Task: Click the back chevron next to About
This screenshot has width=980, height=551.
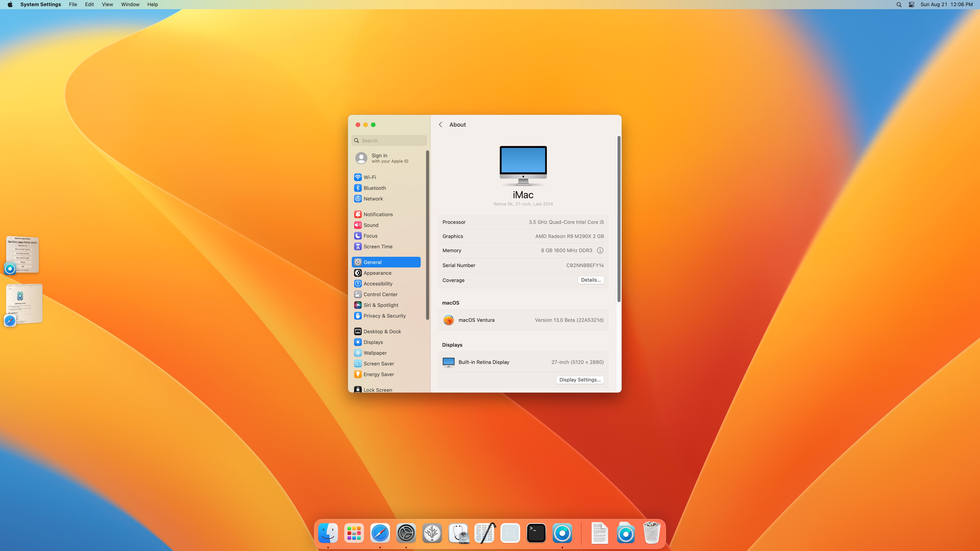Action: point(440,124)
